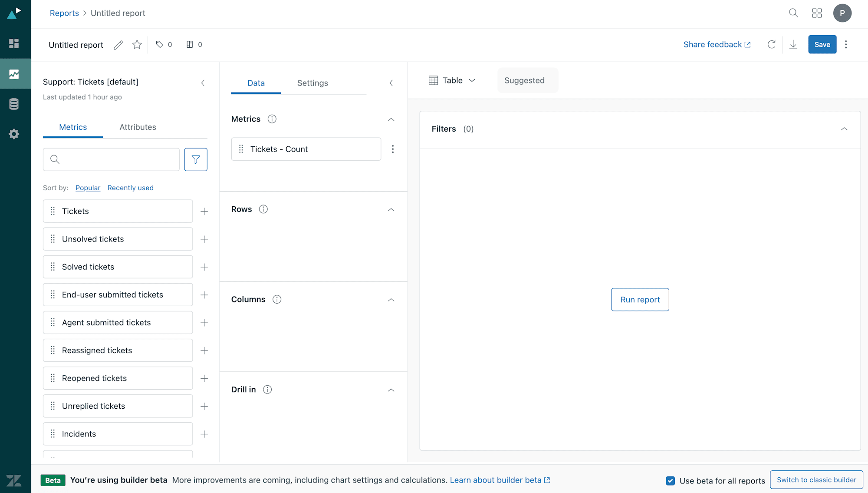868x493 pixels.
Task: Toggle the Table view dropdown arrow
Action: [x=472, y=80]
